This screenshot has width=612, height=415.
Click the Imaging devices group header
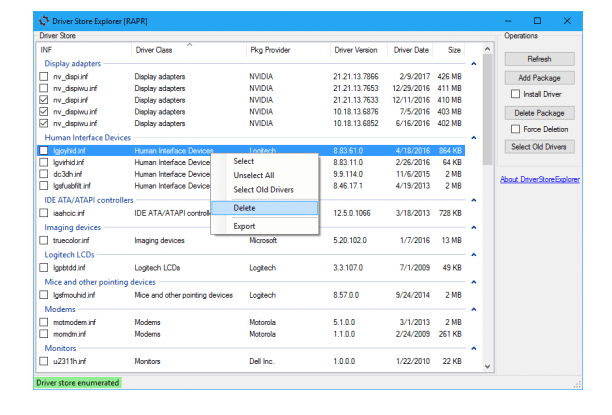(x=73, y=228)
